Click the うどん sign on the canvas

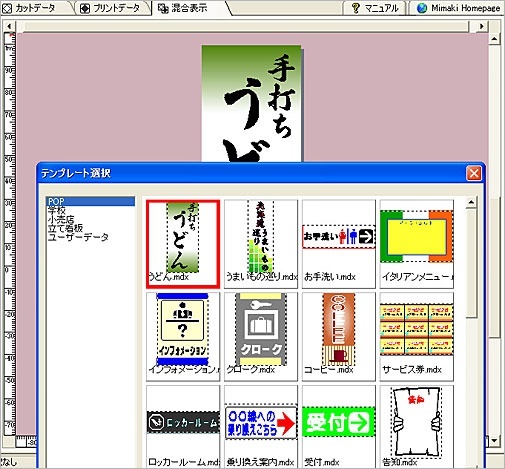tap(252, 104)
